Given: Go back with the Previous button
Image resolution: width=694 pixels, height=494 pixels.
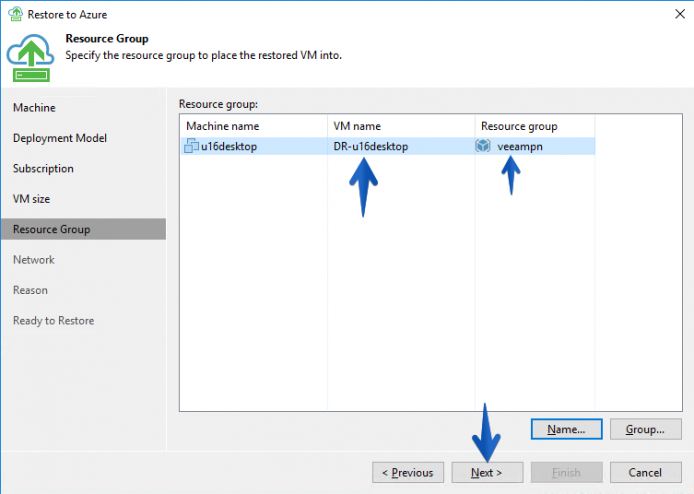Looking at the screenshot, I should (x=408, y=472).
